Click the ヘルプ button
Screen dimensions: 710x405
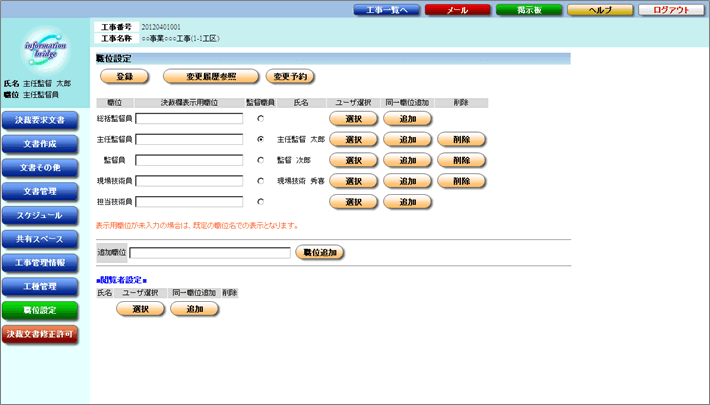point(599,9)
